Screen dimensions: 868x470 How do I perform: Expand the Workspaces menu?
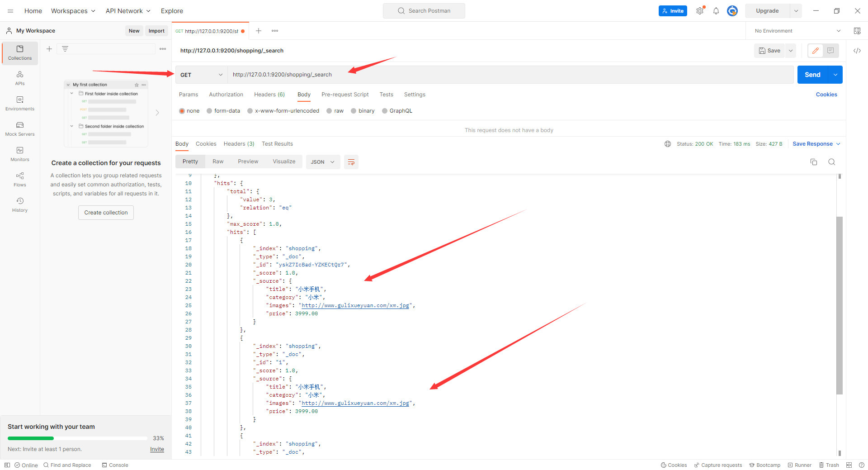73,11
